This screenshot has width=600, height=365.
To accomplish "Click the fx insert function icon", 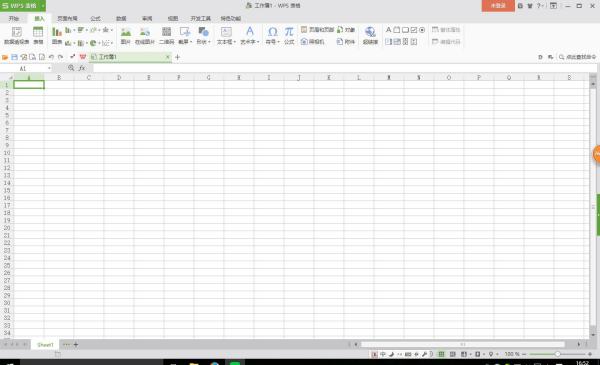I will 82,68.
